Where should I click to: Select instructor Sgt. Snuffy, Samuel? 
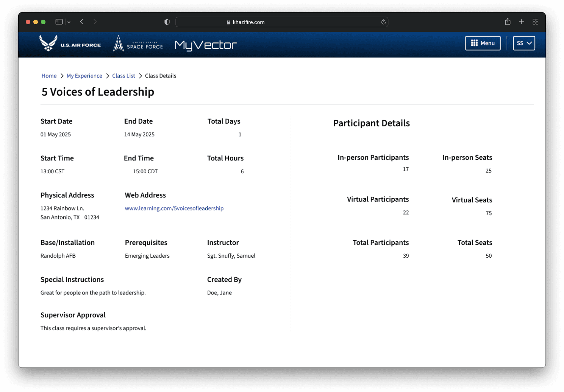coord(231,256)
